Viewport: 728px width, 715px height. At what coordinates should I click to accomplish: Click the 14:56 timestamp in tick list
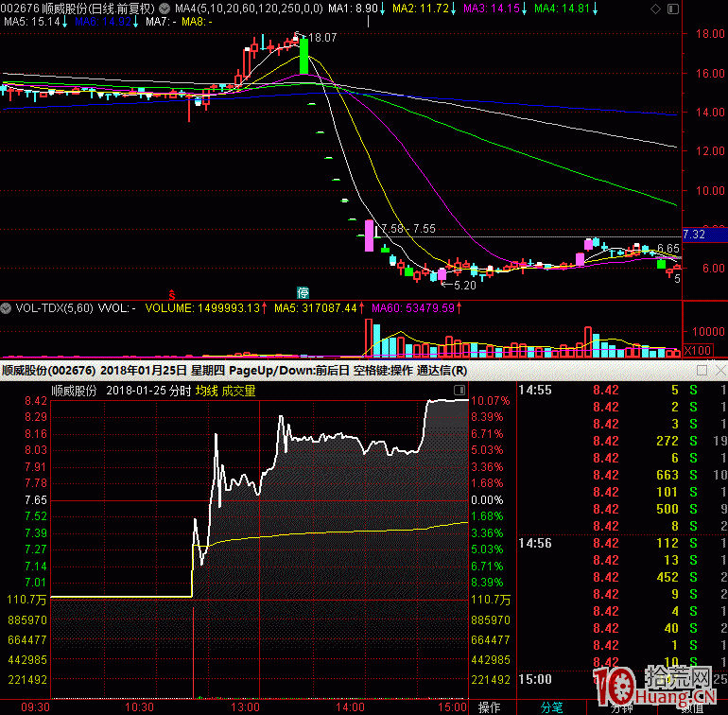click(535, 543)
